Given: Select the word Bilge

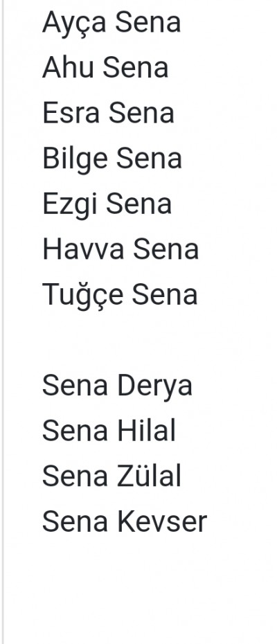Looking at the screenshot, I should (75, 159).
